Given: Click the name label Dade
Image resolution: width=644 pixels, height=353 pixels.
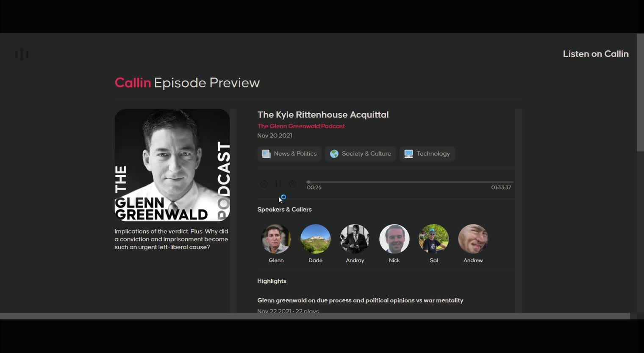Looking at the screenshot, I should [x=315, y=261].
